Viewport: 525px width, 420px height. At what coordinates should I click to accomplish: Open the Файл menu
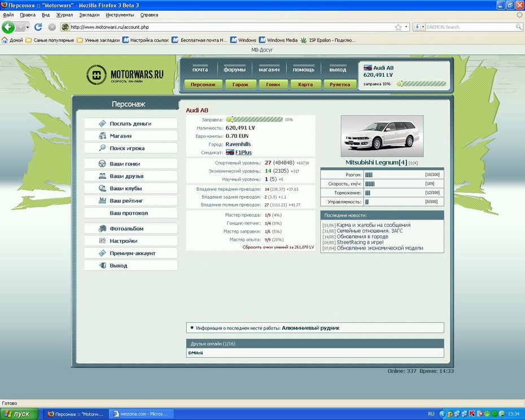click(x=8, y=15)
